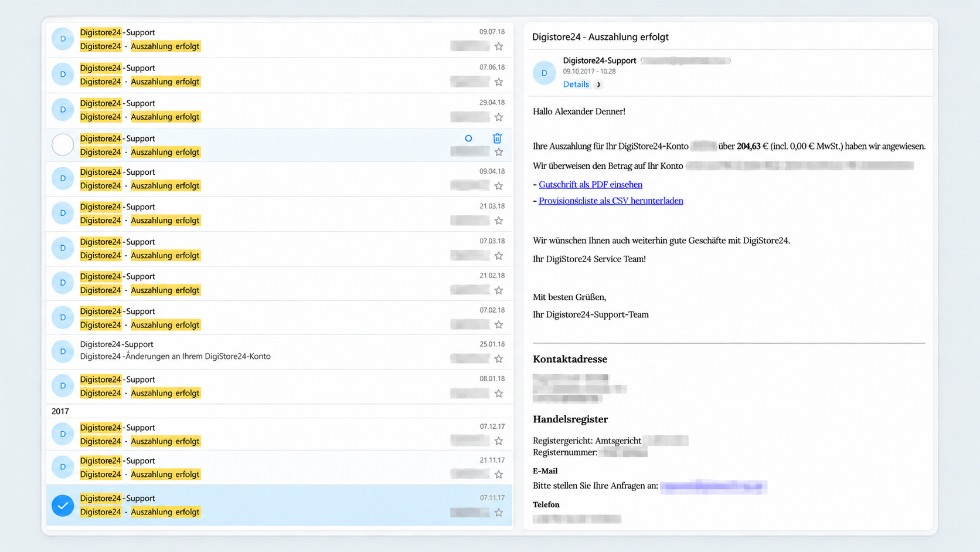The height and width of the screenshot is (552, 980).
Task: Click the D avatar of the 07.12.17 email
Action: pos(63,434)
